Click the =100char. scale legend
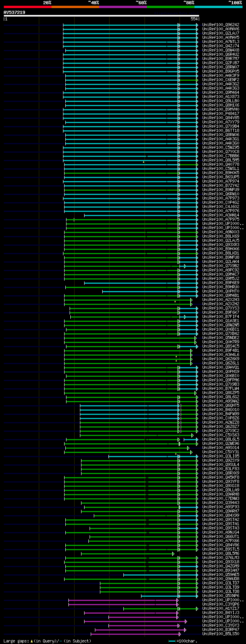246x644 pixels. 182,641
